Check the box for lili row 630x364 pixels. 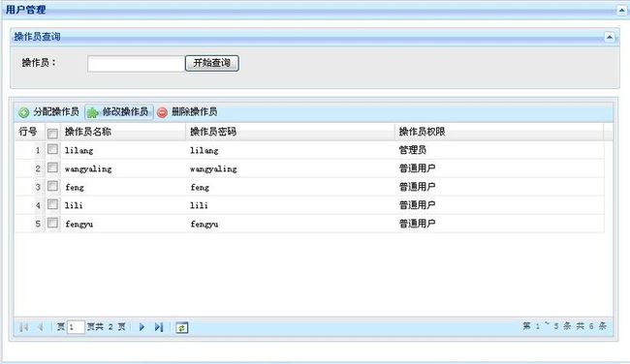pyautogui.click(x=52, y=204)
